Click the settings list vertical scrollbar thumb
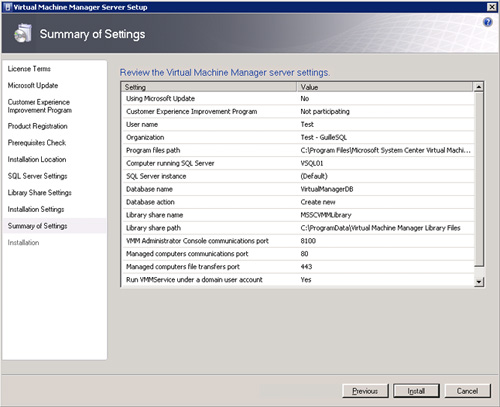 pyautogui.click(x=479, y=179)
